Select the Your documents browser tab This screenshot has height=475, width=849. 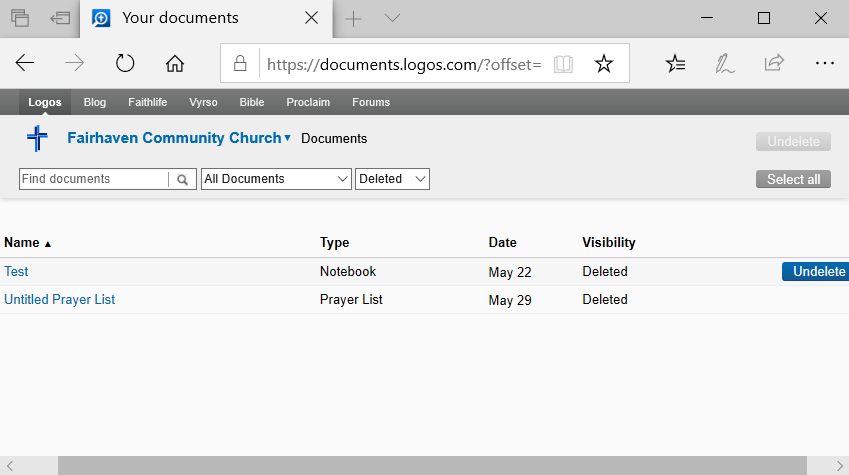click(x=206, y=18)
